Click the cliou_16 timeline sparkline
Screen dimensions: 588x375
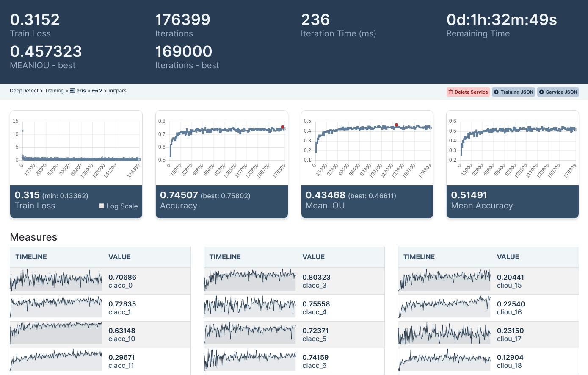444,306
